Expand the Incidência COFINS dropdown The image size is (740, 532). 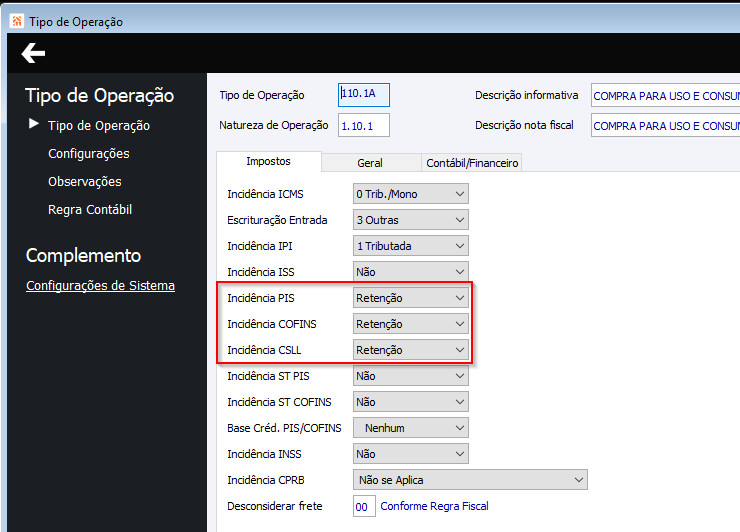pyautogui.click(x=411, y=324)
